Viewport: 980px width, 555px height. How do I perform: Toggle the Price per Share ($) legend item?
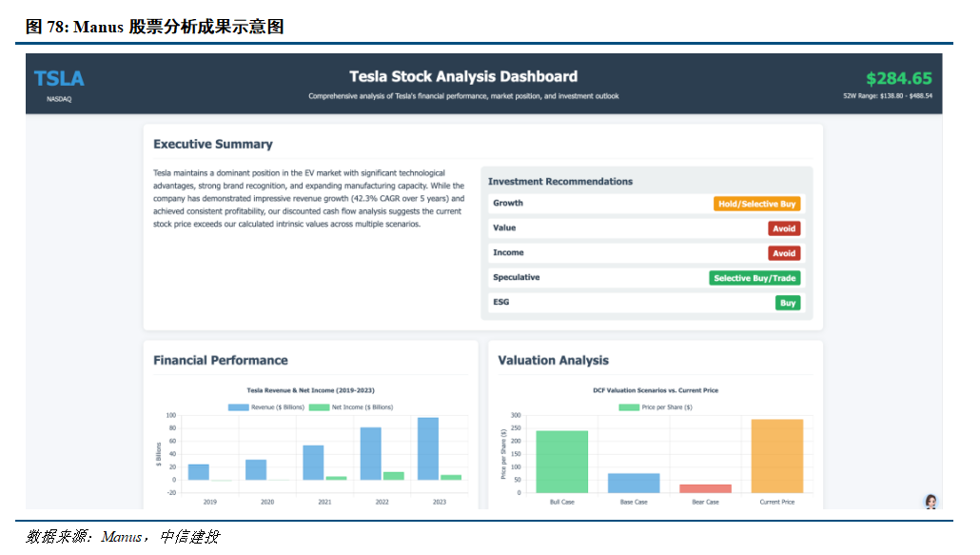[655, 406]
